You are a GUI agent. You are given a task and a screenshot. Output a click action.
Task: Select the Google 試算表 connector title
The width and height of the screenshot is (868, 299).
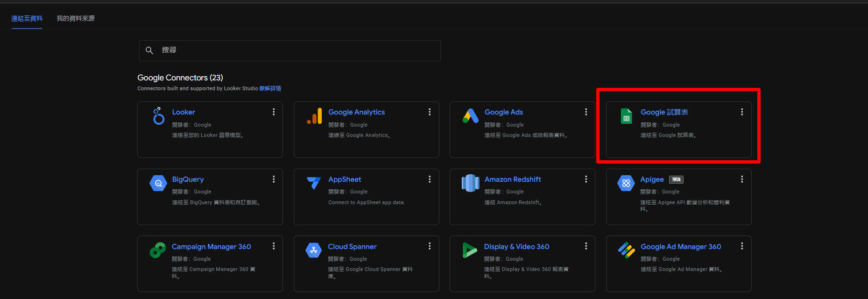(x=664, y=112)
